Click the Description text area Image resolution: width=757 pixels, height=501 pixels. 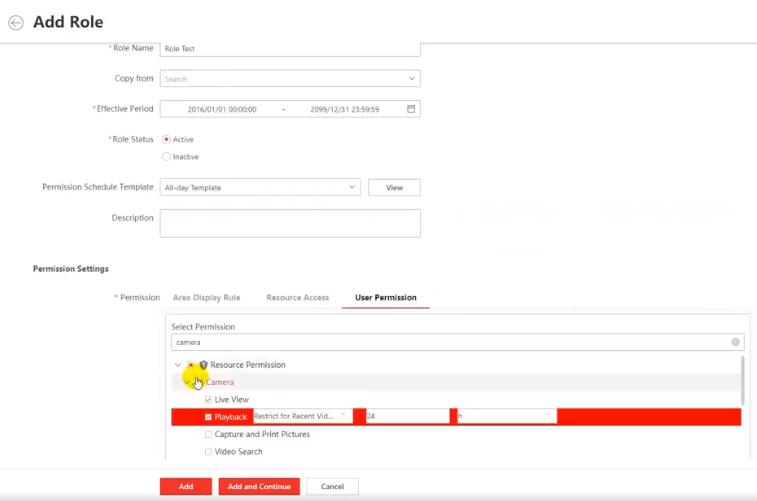[x=290, y=223]
